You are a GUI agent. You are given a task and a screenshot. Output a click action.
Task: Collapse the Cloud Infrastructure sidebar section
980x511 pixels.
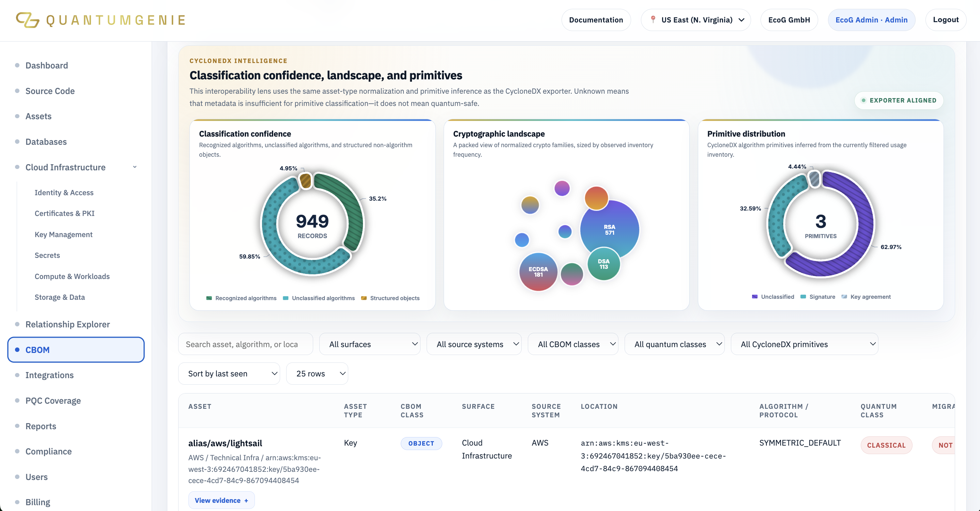135,167
